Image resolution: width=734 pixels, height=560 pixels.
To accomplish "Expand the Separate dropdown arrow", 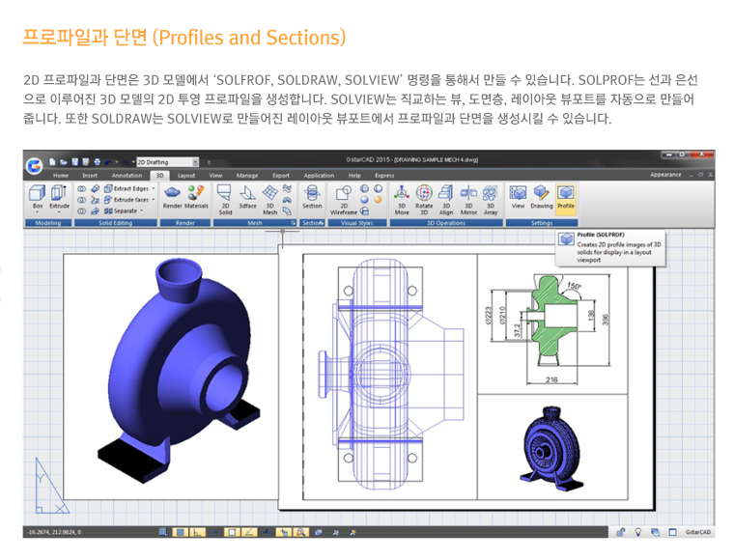I will click(x=142, y=210).
